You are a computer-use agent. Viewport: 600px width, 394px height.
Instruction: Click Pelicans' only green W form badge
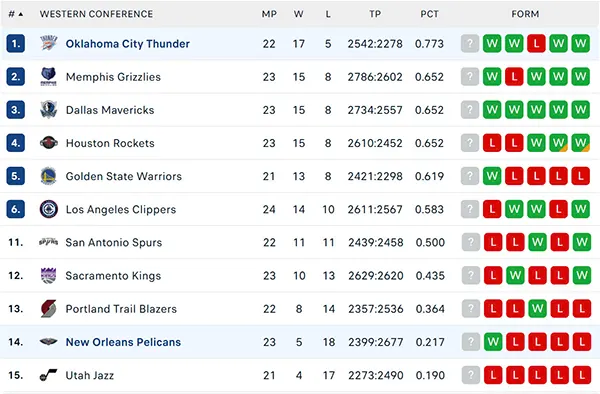pos(493,342)
